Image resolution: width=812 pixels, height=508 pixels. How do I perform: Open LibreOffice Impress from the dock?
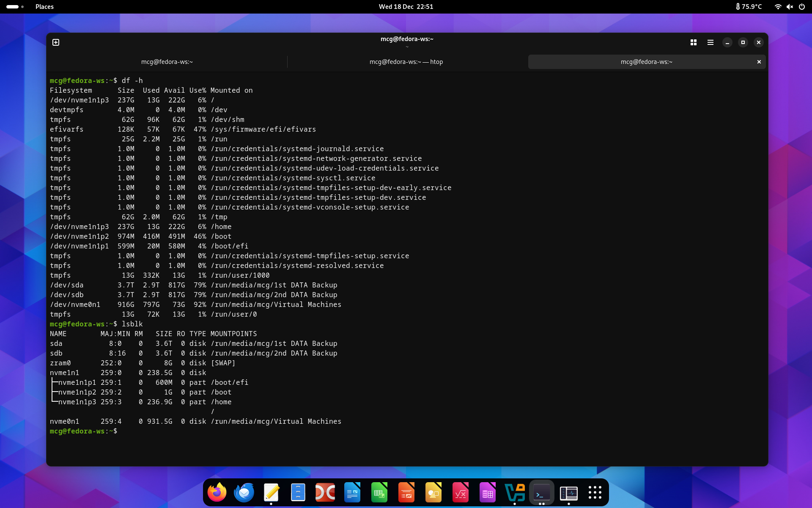pyautogui.click(x=406, y=492)
